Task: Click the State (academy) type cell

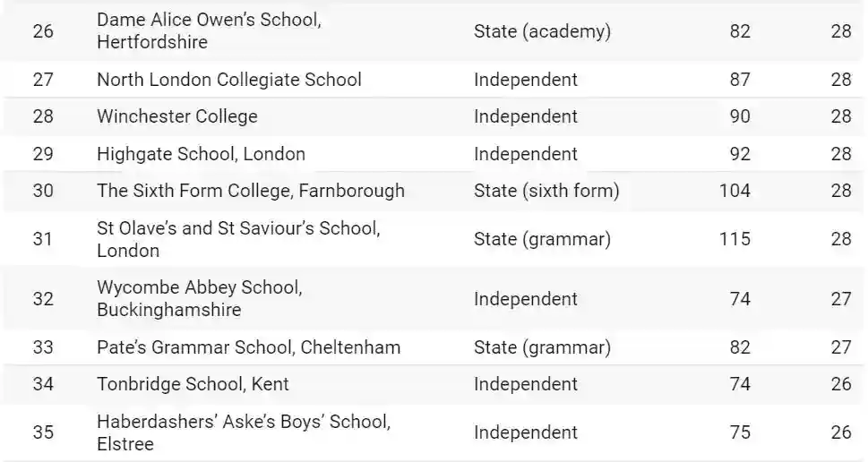Action: click(x=542, y=31)
